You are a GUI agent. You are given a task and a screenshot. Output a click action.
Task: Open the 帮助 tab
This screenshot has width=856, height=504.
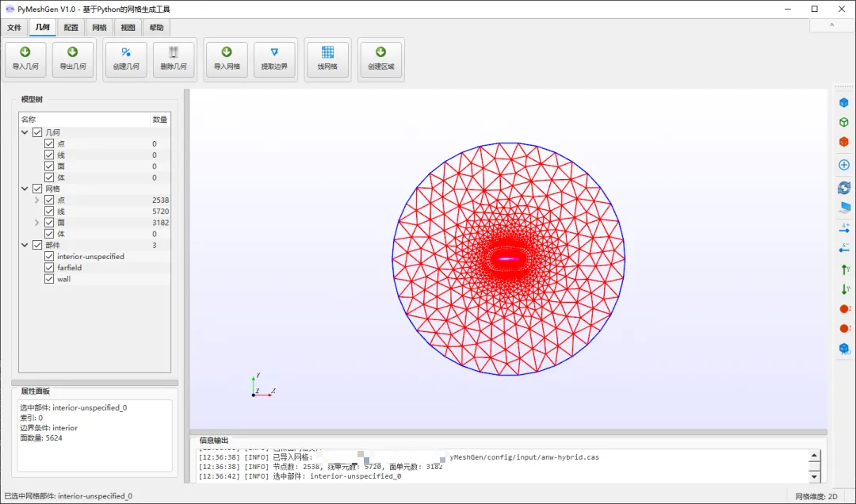[x=156, y=27]
